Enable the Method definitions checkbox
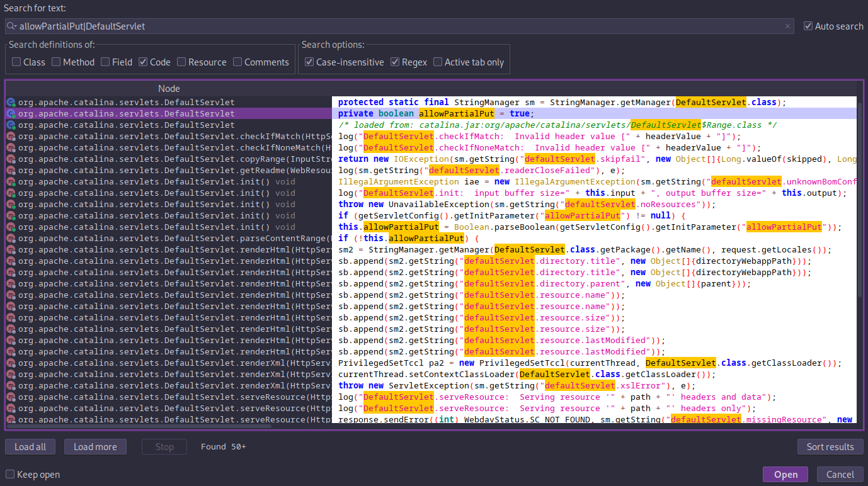This screenshot has height=486, width=868. pyautogui.click(x=55, y=62)
